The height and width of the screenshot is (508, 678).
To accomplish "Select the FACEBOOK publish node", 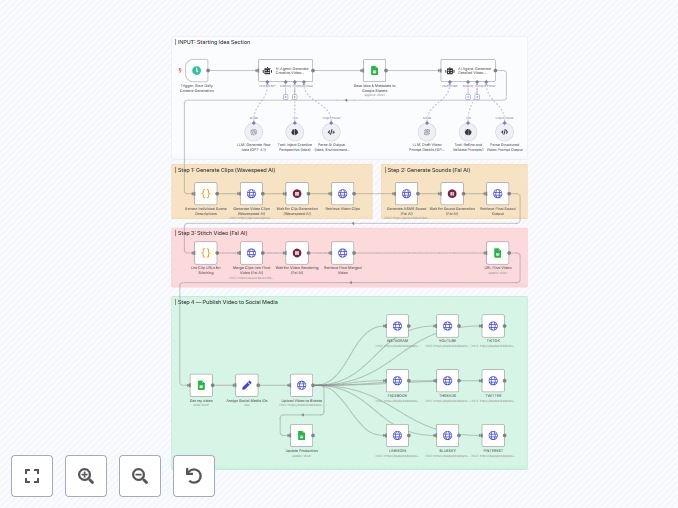I will pyautogui.click(x=397, y=381).
